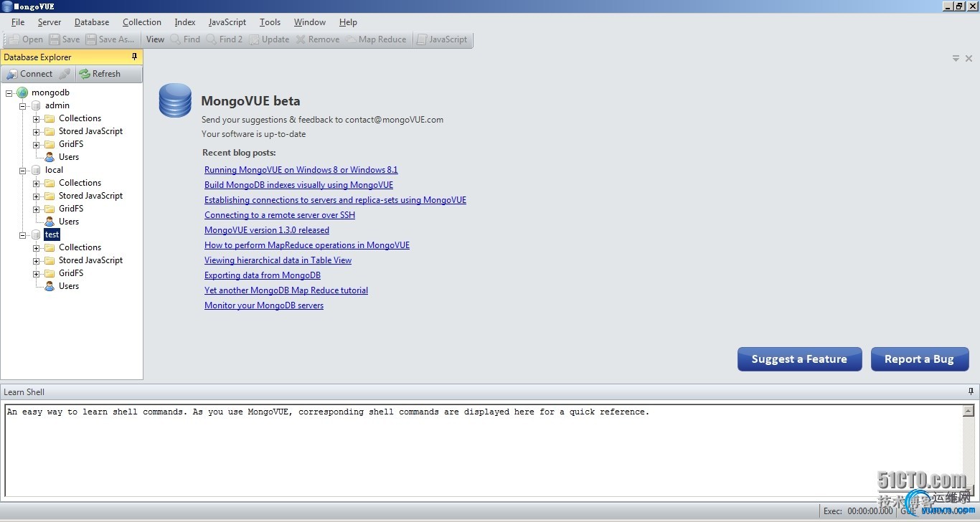Open the Index menu
980x522 pixels.
(185, 22)
